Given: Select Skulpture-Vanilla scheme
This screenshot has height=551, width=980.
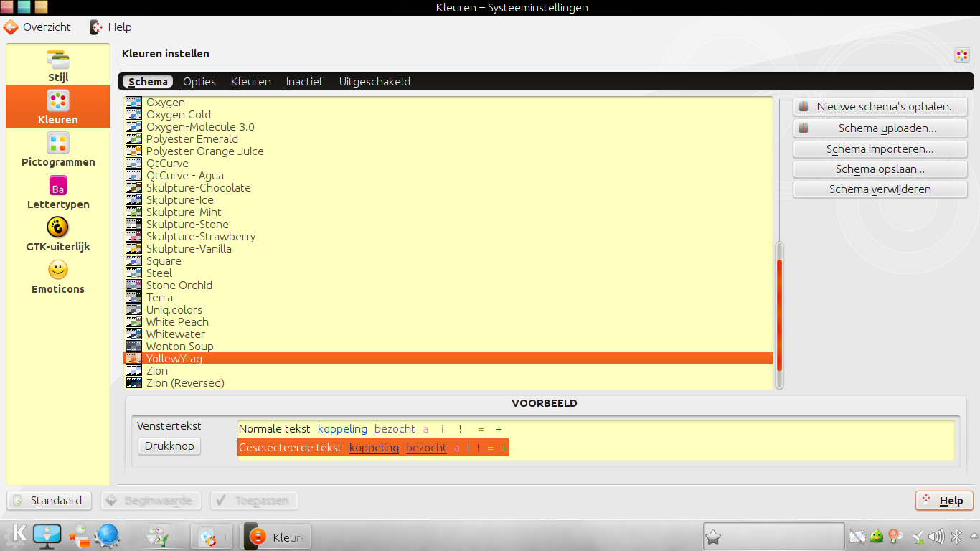Looking at the screenshot, I should tap(448, 249).
